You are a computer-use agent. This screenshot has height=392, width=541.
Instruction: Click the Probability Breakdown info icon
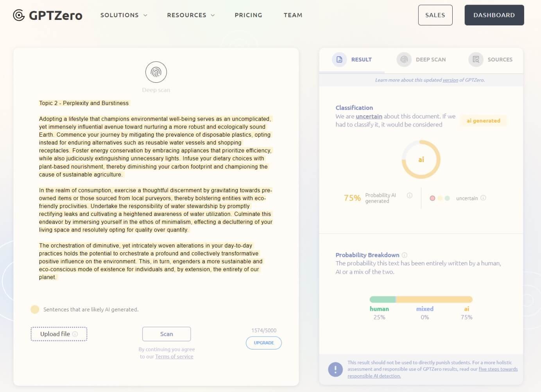(x=405, y=255)
